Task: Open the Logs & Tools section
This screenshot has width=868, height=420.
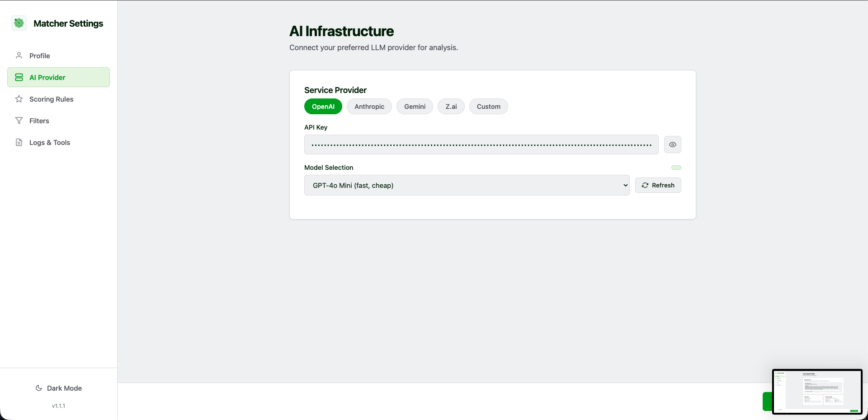Action: (x=50, y=142)
